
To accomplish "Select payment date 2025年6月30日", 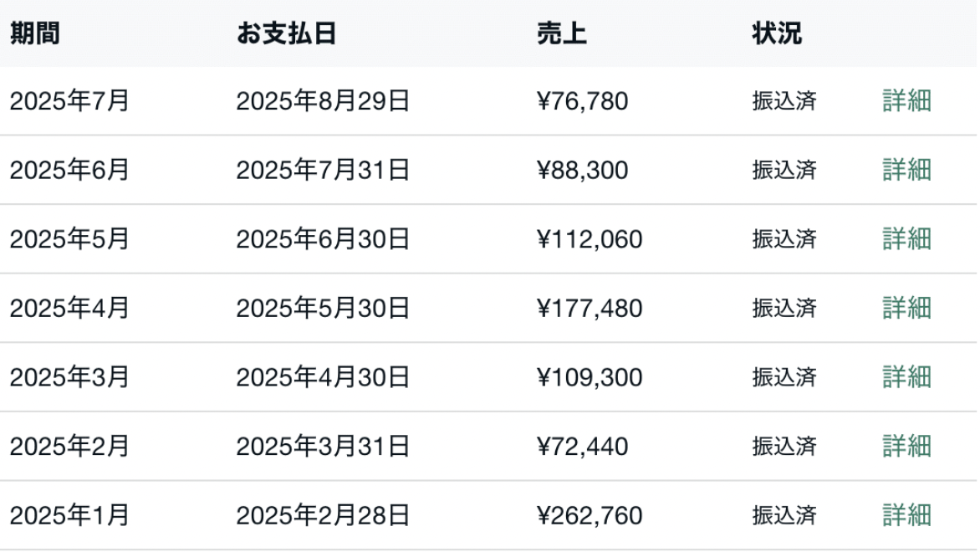I will [x=323, y=239].
